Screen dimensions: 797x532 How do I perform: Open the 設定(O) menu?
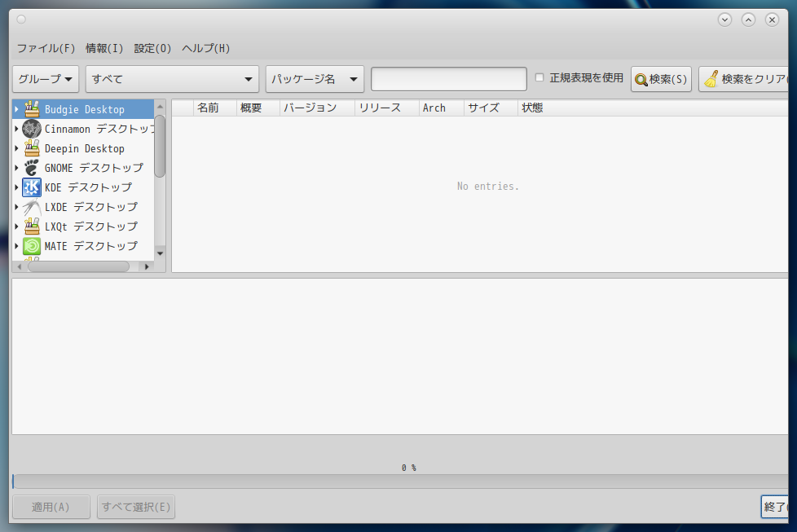[x=152, y=48]
